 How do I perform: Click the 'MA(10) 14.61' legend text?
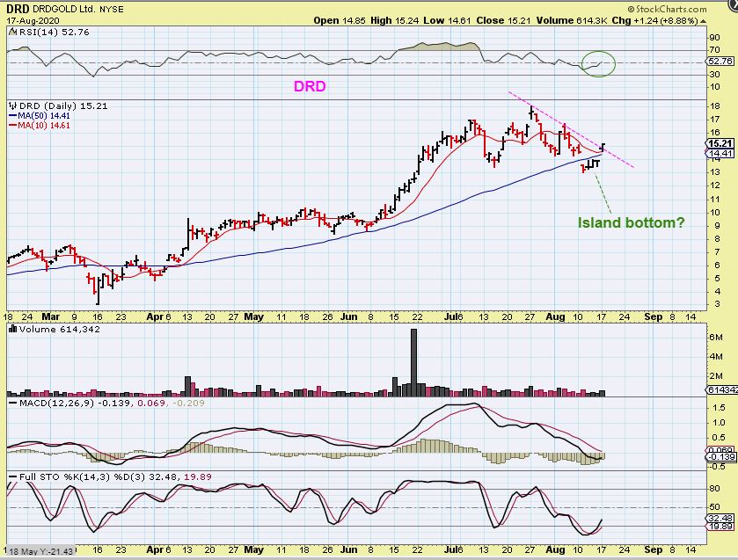pyautogui.click(x=44, y=126)
